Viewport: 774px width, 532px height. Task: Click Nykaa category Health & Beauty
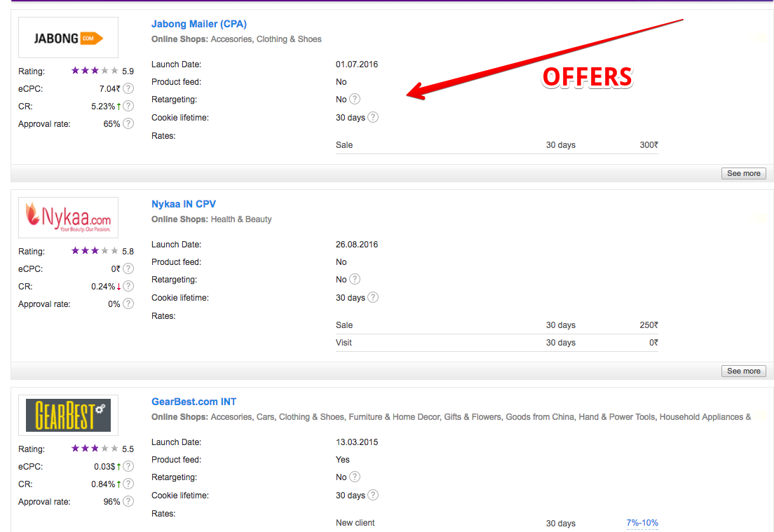[x=241, y=219]
